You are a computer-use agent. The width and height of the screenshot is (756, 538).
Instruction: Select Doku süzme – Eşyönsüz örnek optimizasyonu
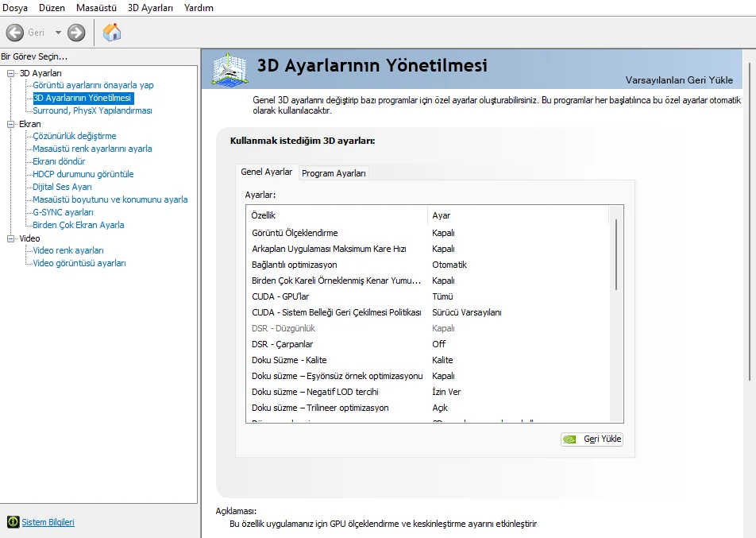(427, 377)
